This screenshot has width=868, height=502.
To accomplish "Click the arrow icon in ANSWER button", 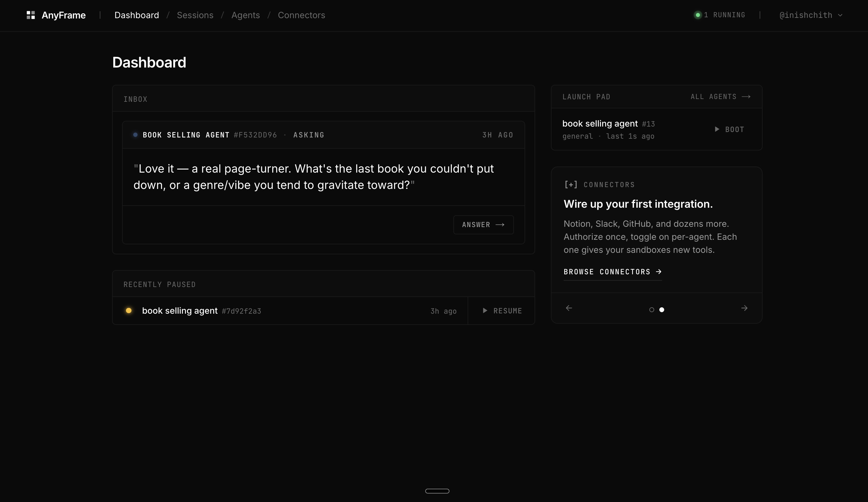I will click(500, 225).
